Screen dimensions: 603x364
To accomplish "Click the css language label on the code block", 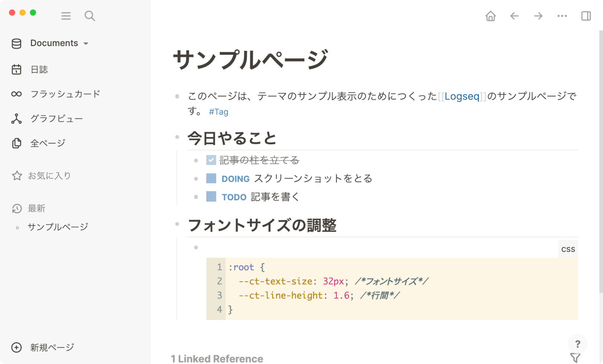I will 568,249.
